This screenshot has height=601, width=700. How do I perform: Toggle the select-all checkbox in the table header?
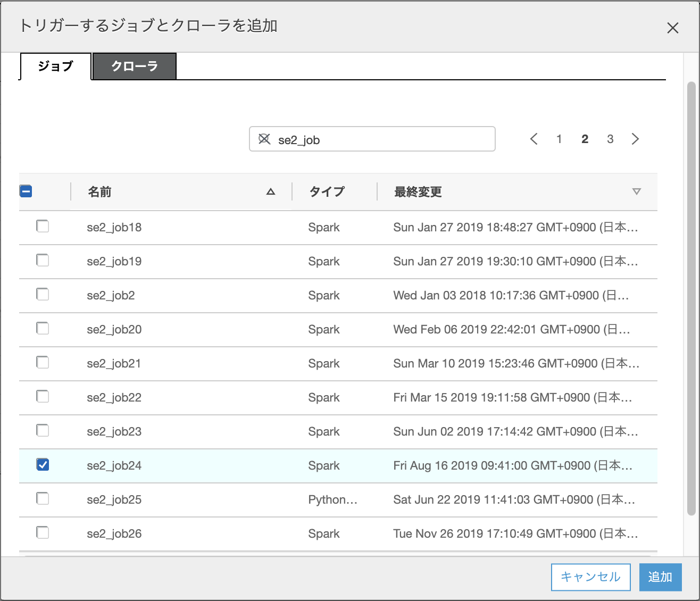26,191
